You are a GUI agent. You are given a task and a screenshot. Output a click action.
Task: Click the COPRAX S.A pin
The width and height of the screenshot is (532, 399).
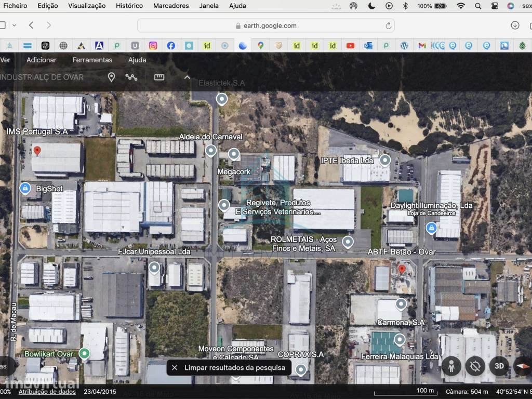(301, 370)
